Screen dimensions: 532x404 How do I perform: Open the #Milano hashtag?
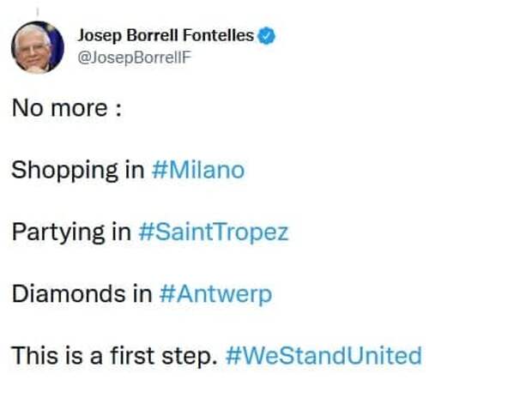[x=198, y=170]
